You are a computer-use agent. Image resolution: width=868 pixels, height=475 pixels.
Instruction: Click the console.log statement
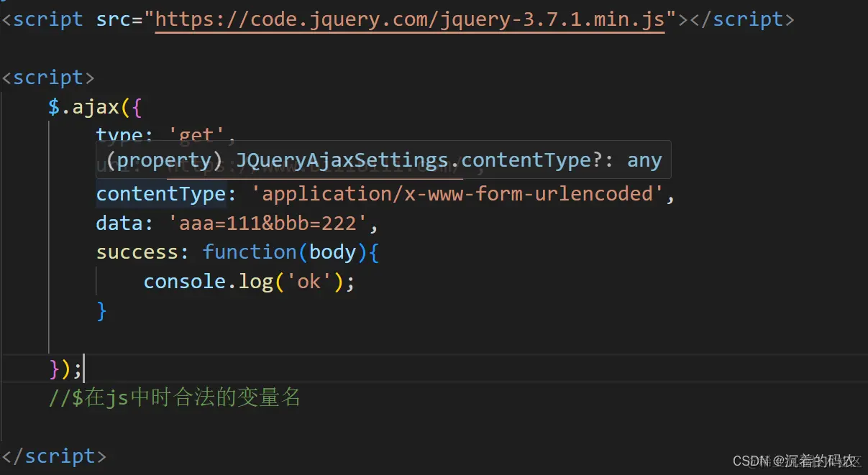[x=250, y=281]
